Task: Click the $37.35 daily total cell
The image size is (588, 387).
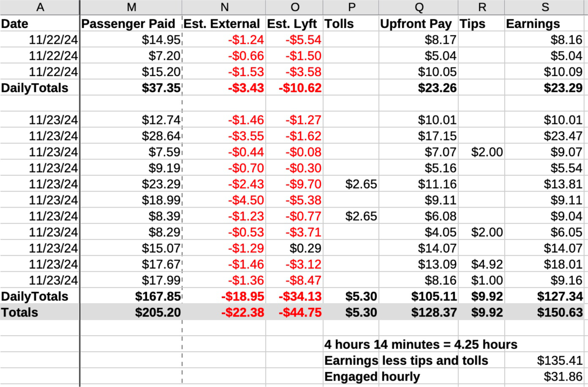Action: pyautogui.click(x=161, y=88)
